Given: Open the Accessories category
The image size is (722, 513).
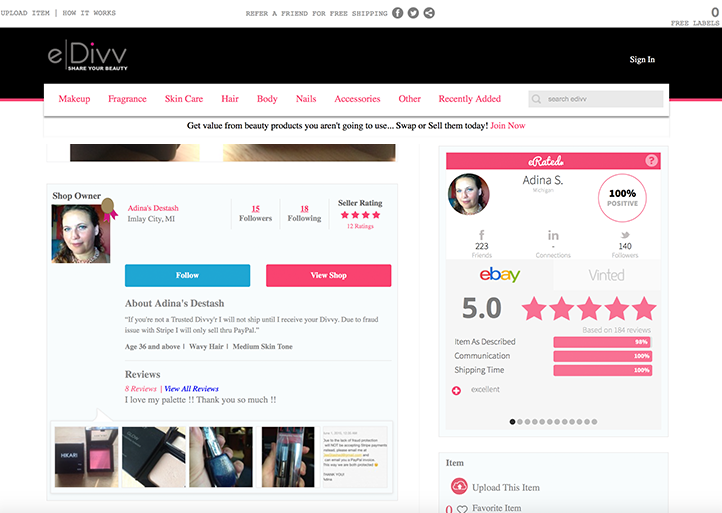Looking at the screenshot, I should click(x=357, y=99).
